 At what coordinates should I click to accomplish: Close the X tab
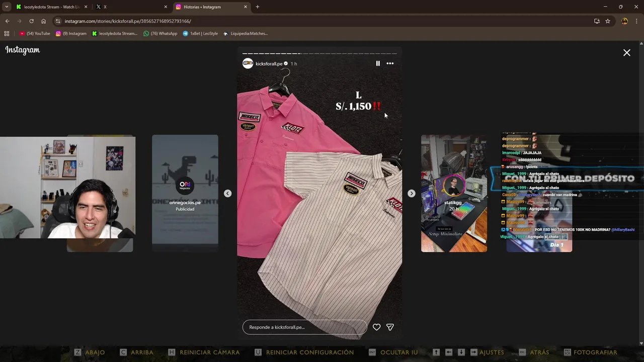pyautogui.click(x=166, y=7)
